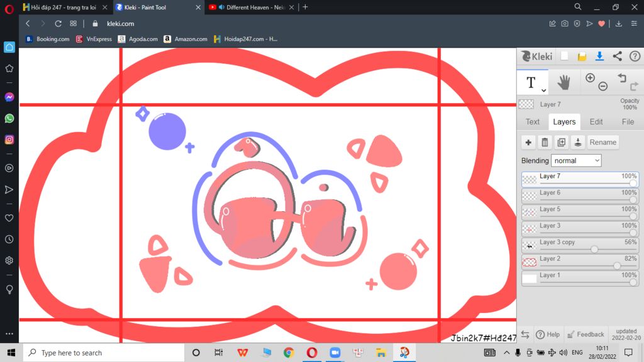
Task: Open Opera easy setup menu icon
Action: click(634, 24)
